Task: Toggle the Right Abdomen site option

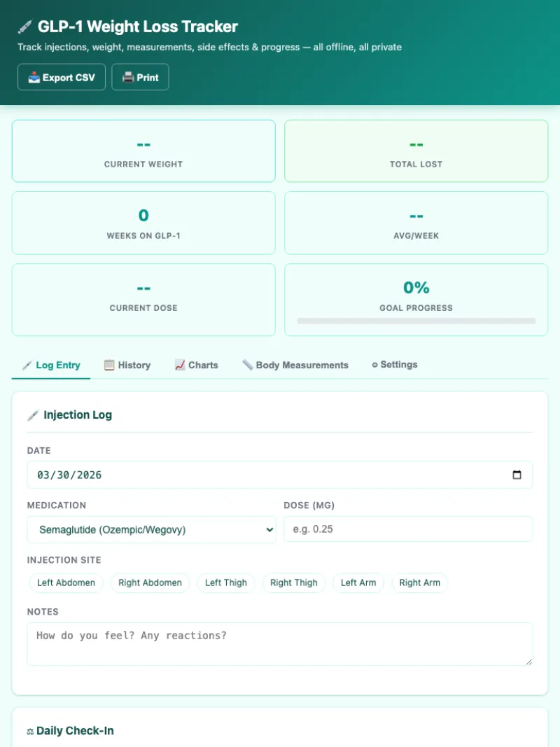Action: (150, 582)
